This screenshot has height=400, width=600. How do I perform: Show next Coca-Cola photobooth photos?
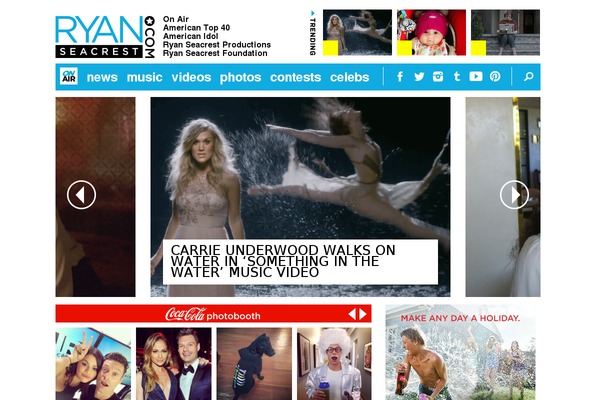pyautogui.click(x=363, y=314)
